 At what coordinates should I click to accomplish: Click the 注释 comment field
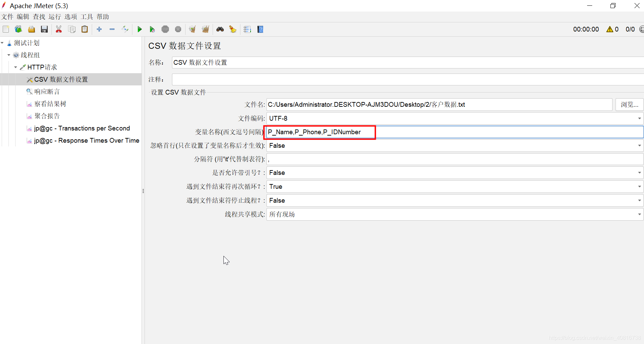[408, 80]
